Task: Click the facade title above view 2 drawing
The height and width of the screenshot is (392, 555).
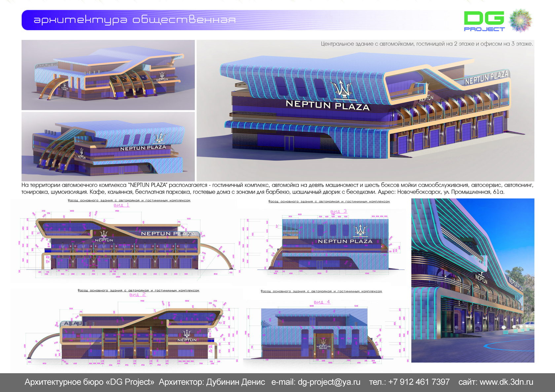Action: click(x=138, y=291)
